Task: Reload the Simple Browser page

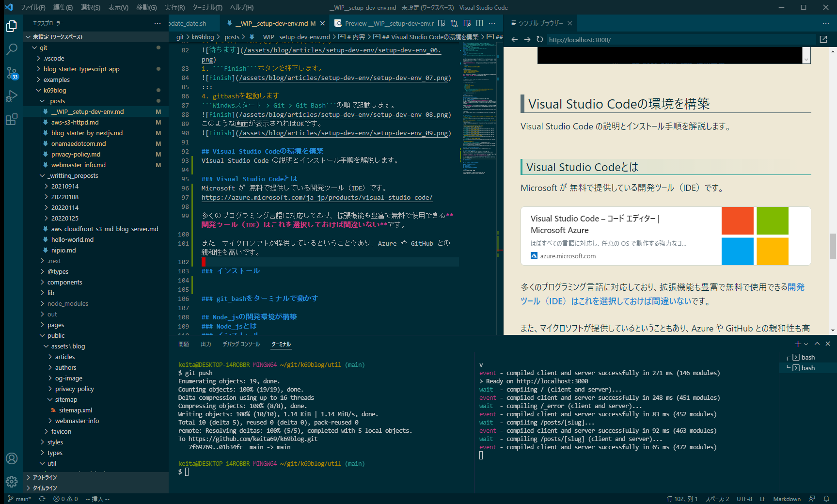Action: coord(540,40)
